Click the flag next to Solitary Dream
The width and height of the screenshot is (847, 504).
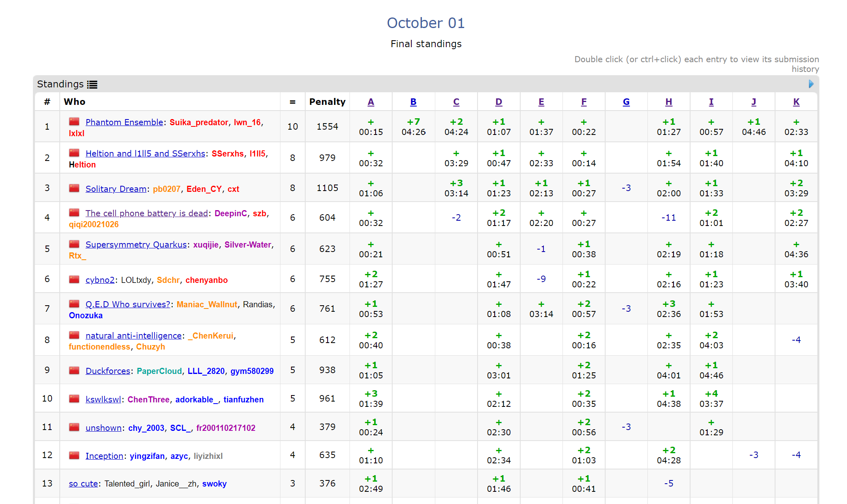[74, 188]
